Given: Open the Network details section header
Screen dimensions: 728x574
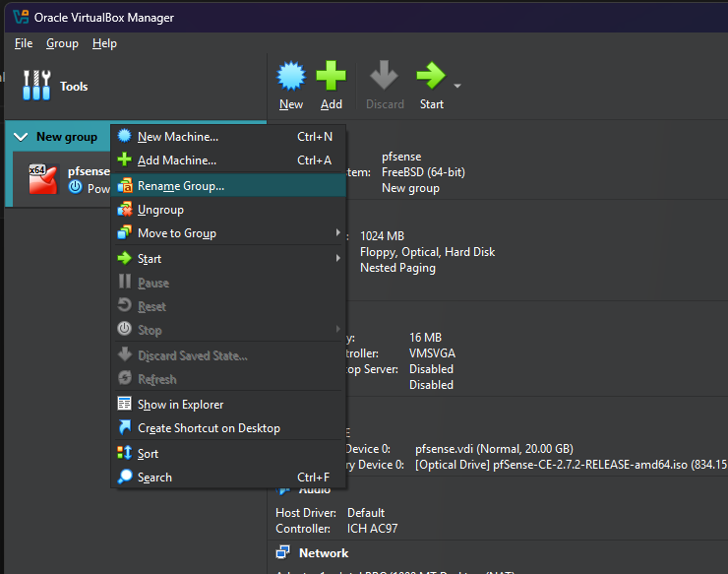Looking at the screenshot, I should [x=324, y=553].
